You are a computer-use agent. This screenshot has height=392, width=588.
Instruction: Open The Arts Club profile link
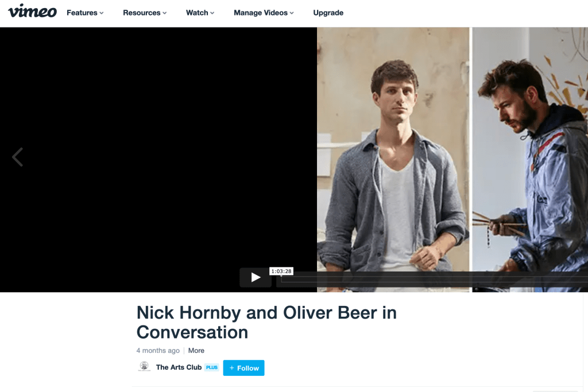[x=179, y=367]
